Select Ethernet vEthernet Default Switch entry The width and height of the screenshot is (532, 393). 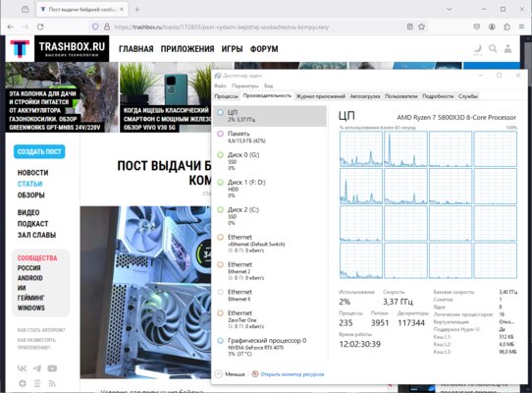[270, 244]
